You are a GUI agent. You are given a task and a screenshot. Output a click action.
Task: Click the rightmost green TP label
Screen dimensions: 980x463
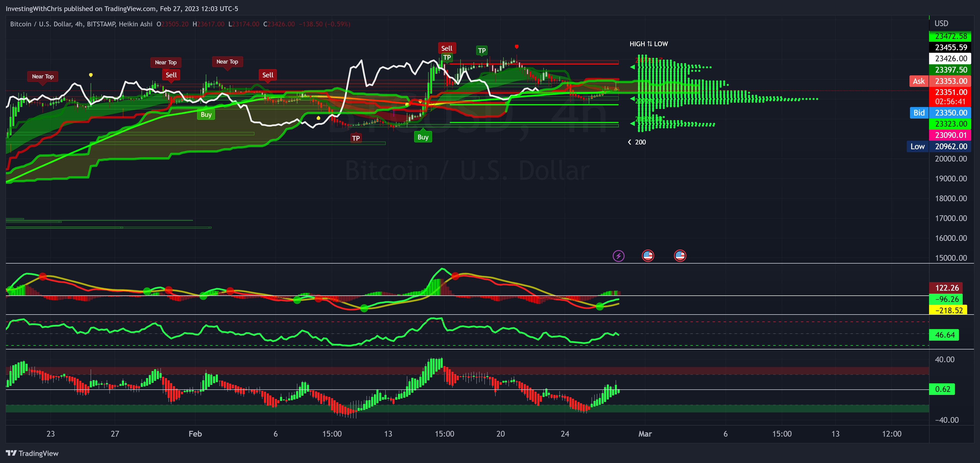point(482,51)
